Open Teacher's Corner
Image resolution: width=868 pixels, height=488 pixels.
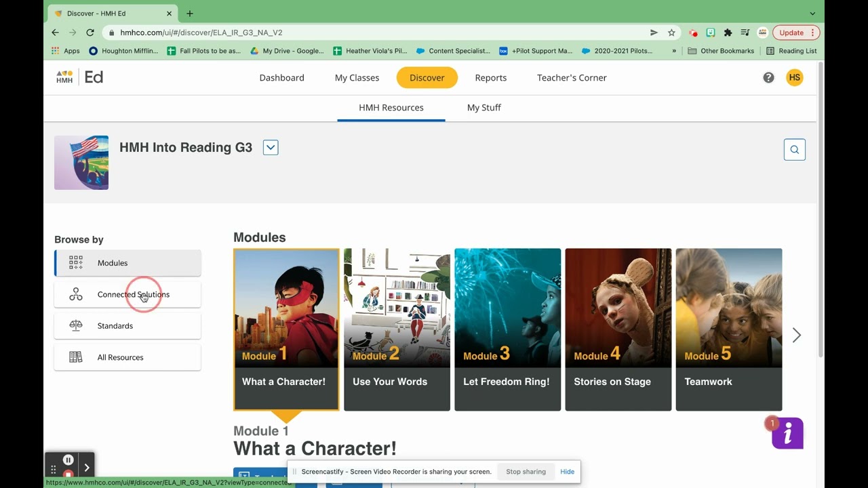click(572, 77)
